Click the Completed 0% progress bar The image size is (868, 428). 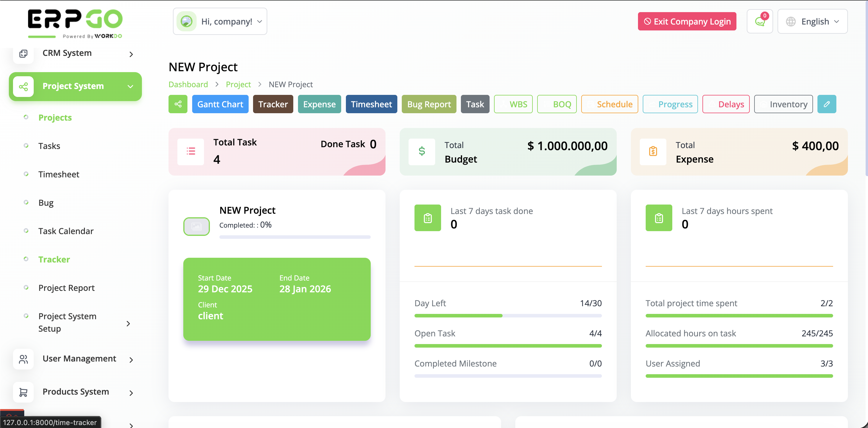click(x=295, y=237)
